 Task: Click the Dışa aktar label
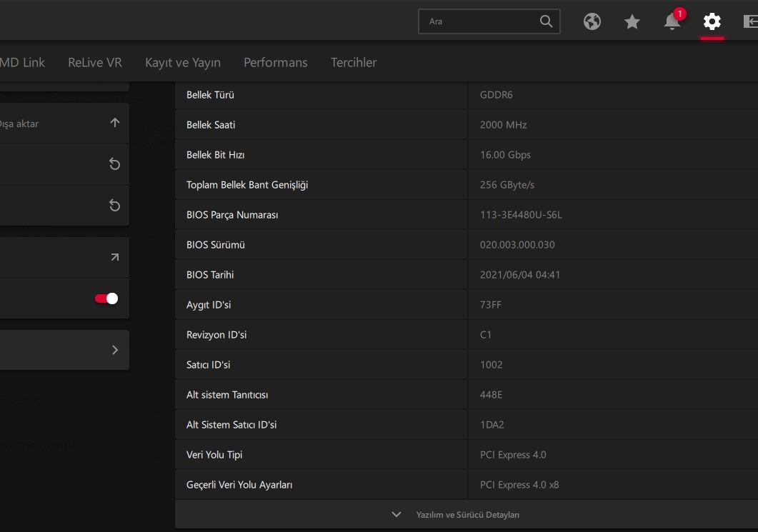19,124
